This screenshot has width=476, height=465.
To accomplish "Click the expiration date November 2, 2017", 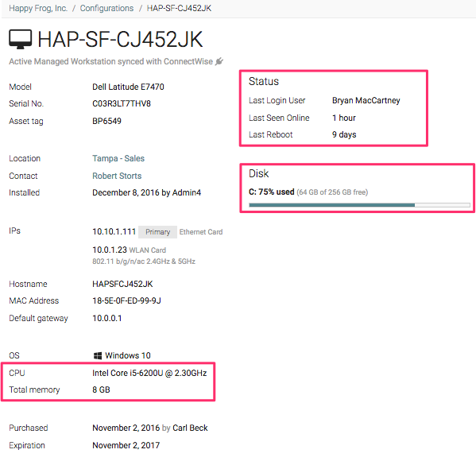I will point(126,446).
